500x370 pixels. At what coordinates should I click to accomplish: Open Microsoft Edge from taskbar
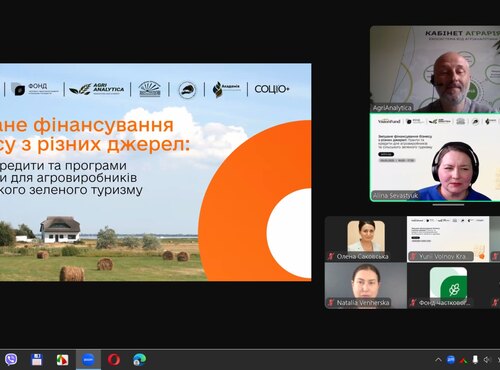click(x=140, y=360)
